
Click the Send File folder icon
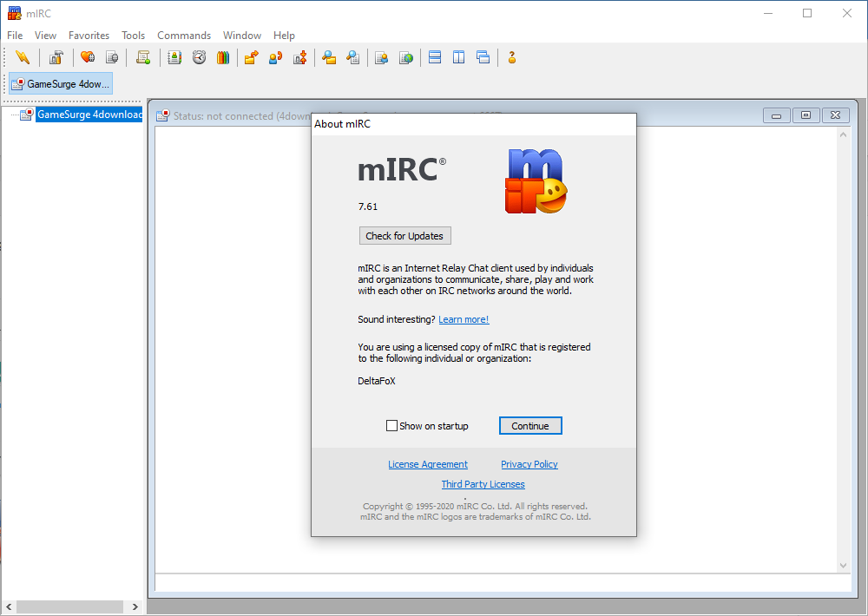point(252,57)
